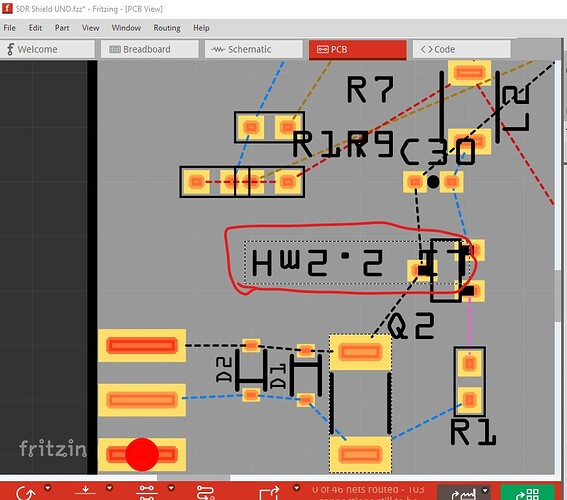
Task: Click the Export for PCB icon
Action: pyautogui.click(x=269, y=493)
